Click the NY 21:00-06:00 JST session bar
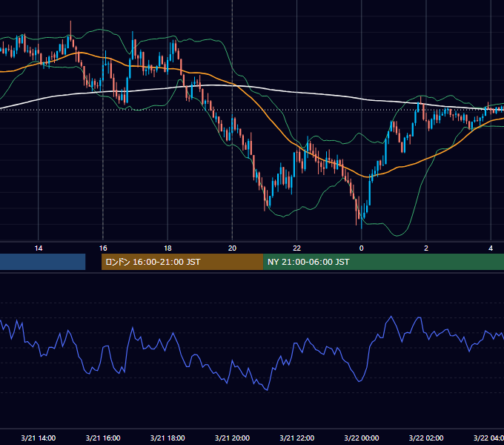Viewport: 504px width, 445px height. click(383, 262)
